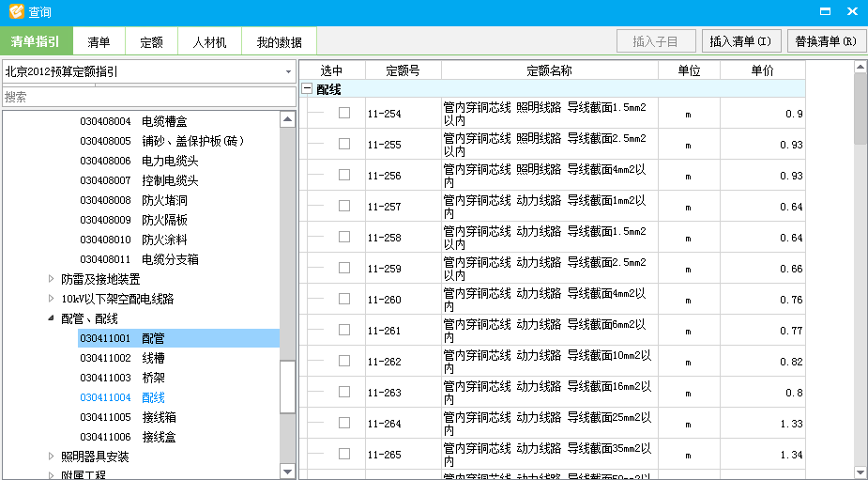Expand the 防雷及接地装置 tree node
The image size is (868, 480).
52,279
